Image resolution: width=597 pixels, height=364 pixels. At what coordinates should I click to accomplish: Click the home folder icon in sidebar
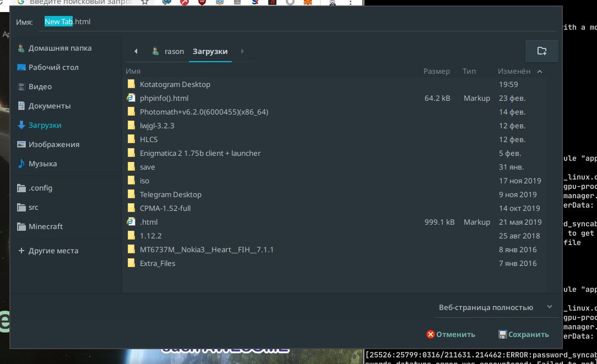[21, 48]
